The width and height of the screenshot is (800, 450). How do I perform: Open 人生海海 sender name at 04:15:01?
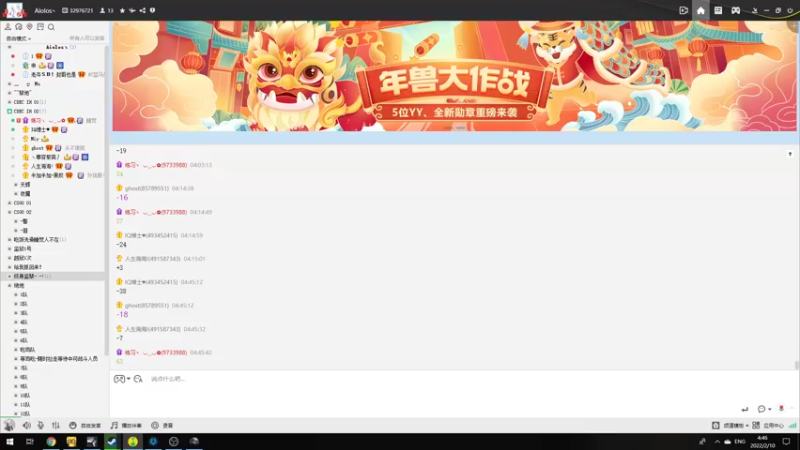[x=153, y=259]
